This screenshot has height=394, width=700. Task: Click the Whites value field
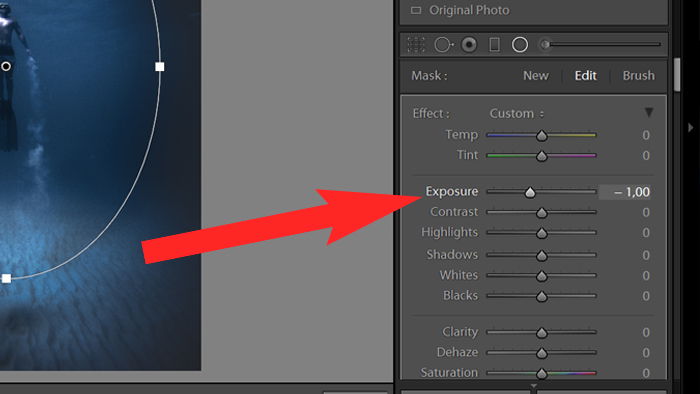click(646, 276)
